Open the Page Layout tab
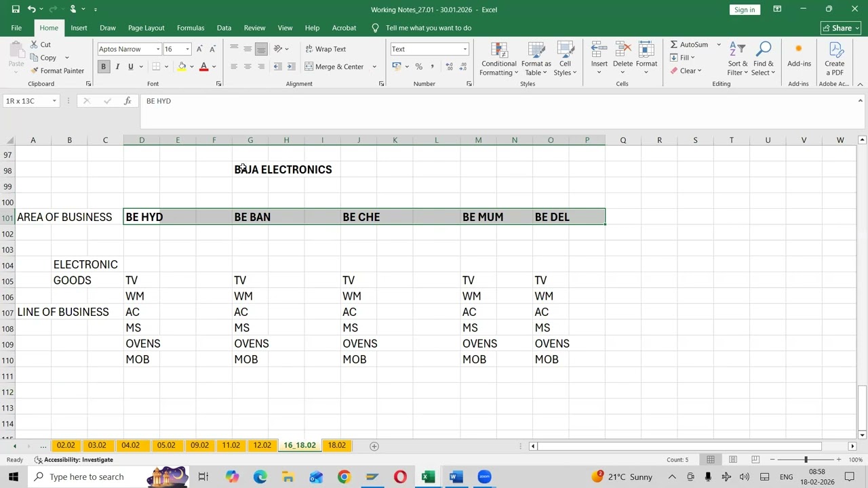868x488 pixels. pyautogui.click(x=146, y=28)
